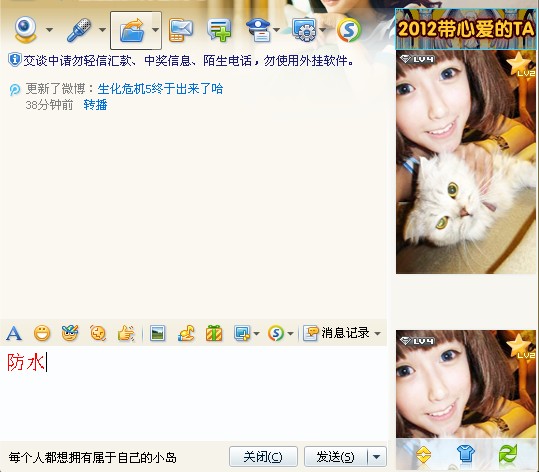539x472 pixels.
Task: Open video call options dropdown arrow
Action: coord(50,30)
